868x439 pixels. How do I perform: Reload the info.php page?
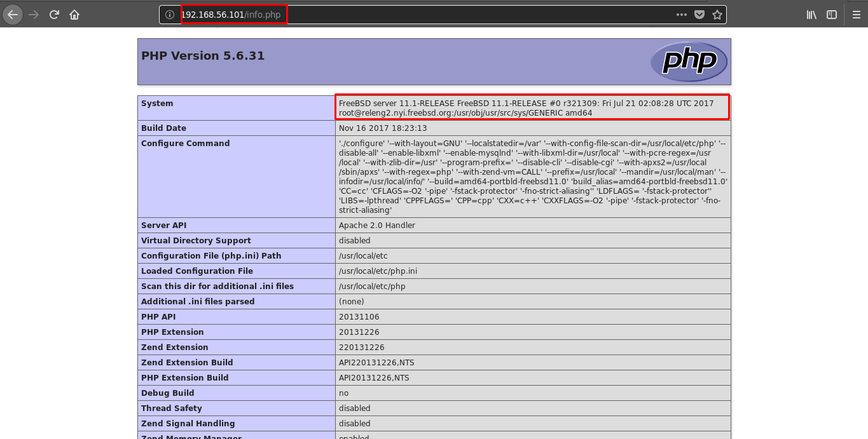(54, 15)
